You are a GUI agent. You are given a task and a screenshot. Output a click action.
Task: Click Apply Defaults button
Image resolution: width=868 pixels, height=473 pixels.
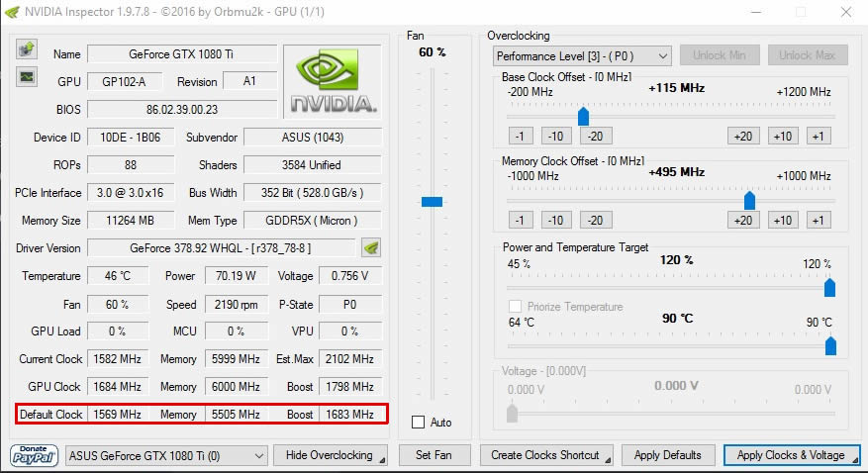[x=668, y=455]
